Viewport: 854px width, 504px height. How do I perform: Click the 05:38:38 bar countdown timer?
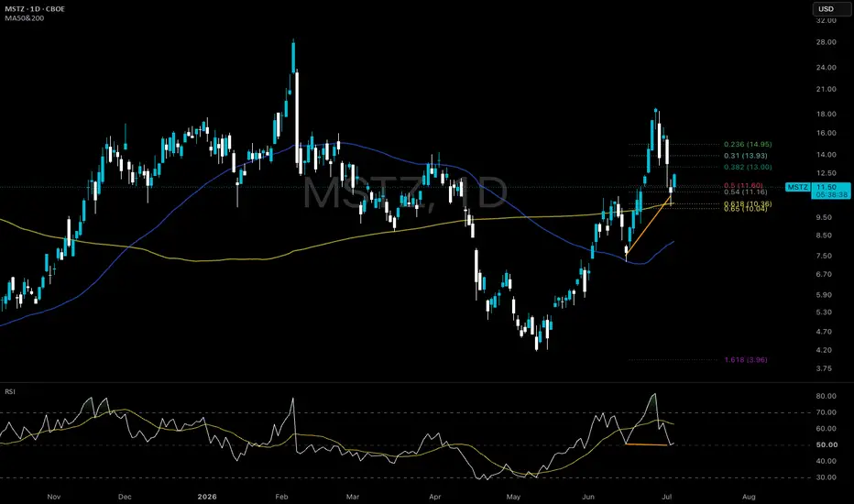click(x=832, y=194)
